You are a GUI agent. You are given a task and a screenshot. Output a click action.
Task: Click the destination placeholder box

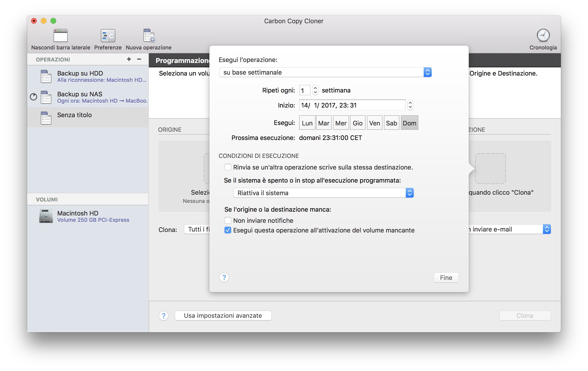(490, 168)
